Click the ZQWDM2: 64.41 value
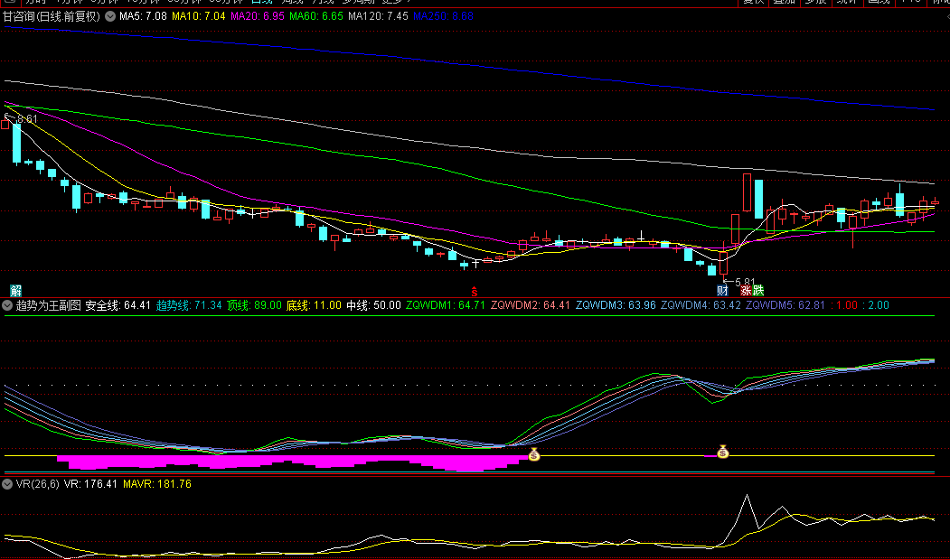Viewport: 950px width, 560px height. (x=530, y=305)
